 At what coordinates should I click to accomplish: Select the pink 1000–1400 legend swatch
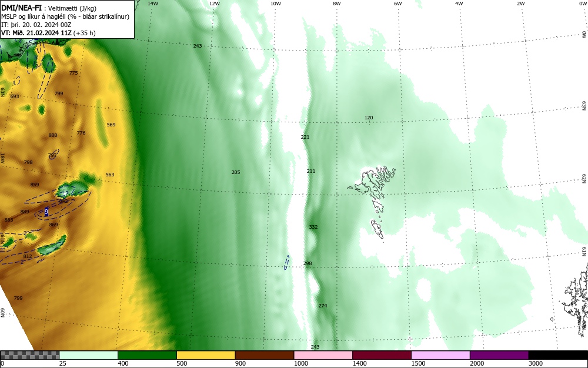coord(323,355)
